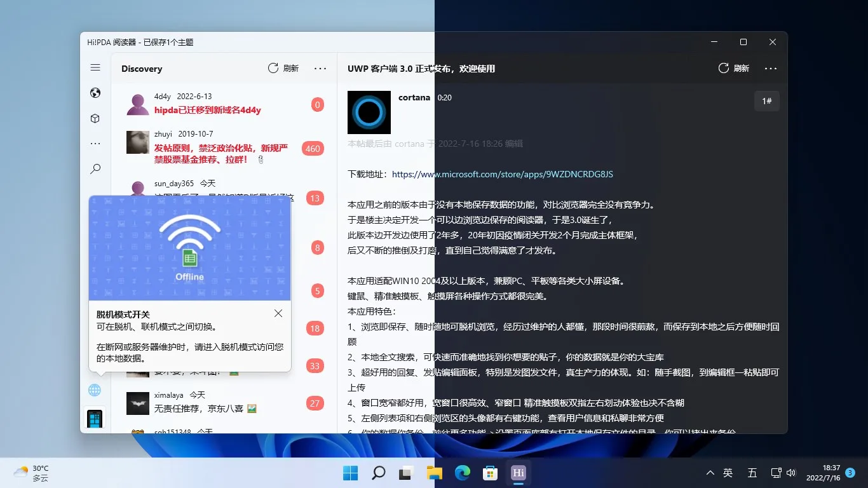The image size is (868, 488).
Task: Click the Offline illustration in tip
Action: [x=190, y=248]
